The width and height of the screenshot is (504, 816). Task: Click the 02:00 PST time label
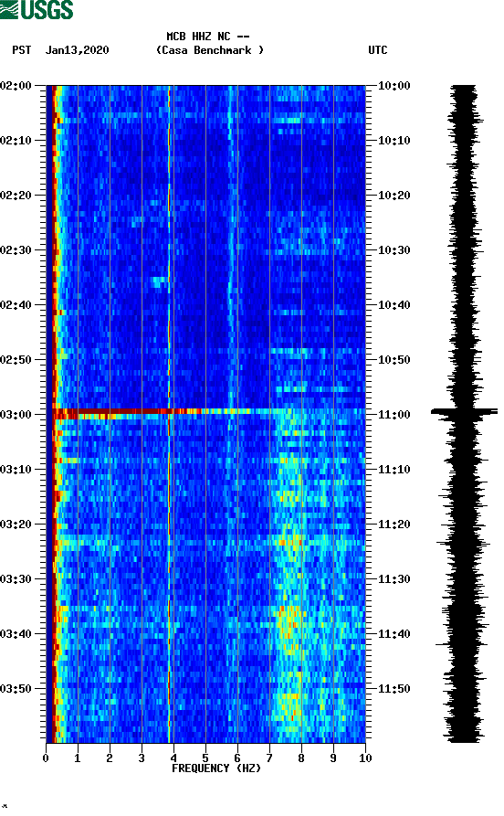pyautogui.click(x=16, y=85)
